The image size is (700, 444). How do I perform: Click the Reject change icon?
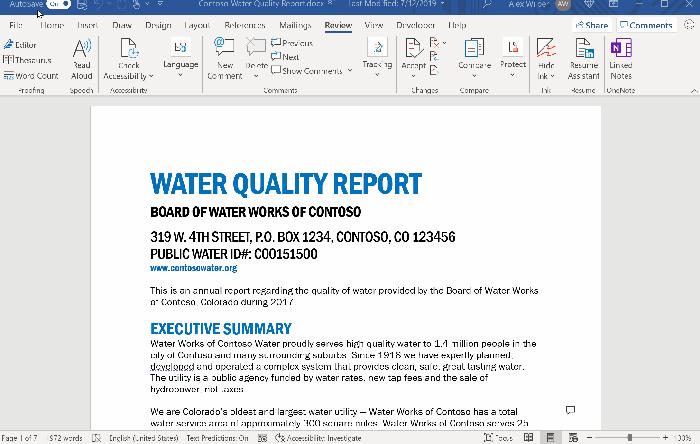[x=434, y=43]
